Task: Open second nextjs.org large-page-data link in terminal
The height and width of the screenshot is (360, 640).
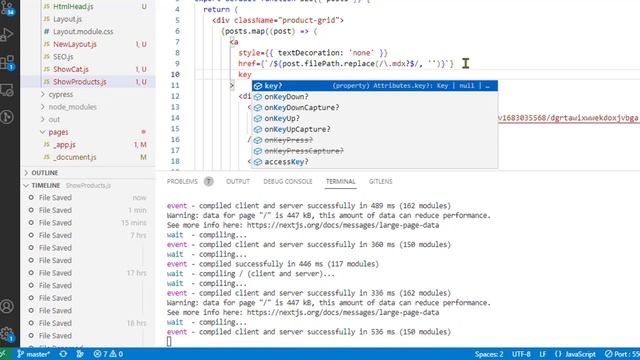Action: pos(343,313)
